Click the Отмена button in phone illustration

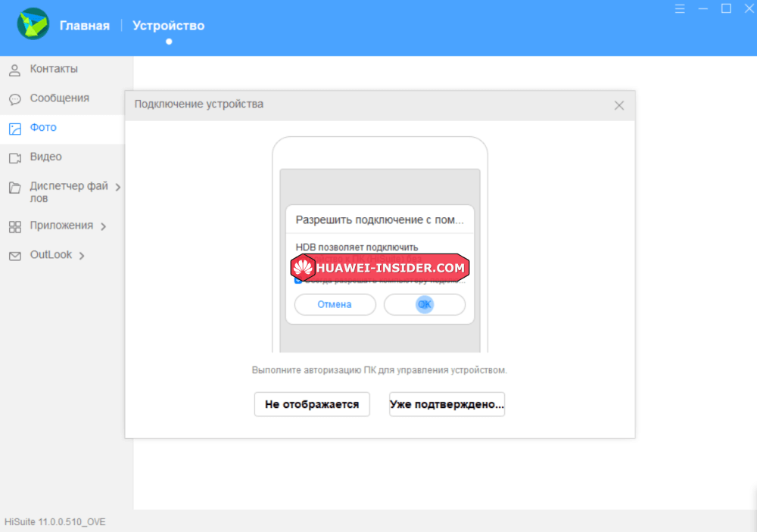click(335, 304)
